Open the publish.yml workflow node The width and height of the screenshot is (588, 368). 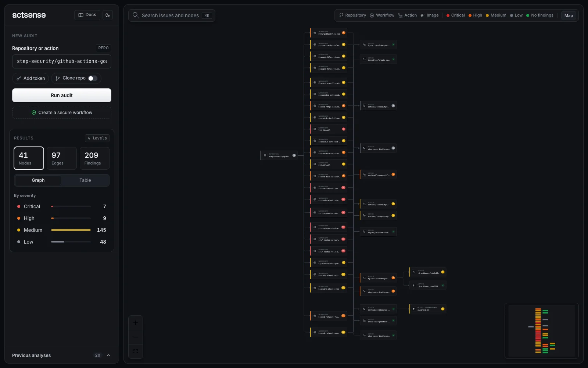tap(329, 164)
